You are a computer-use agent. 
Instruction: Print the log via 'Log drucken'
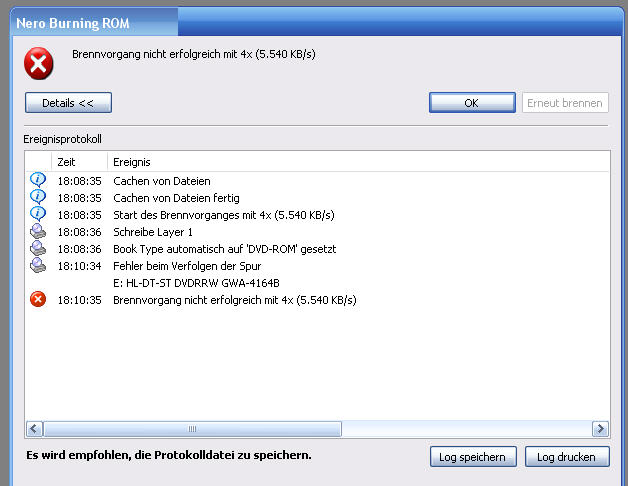567,457
